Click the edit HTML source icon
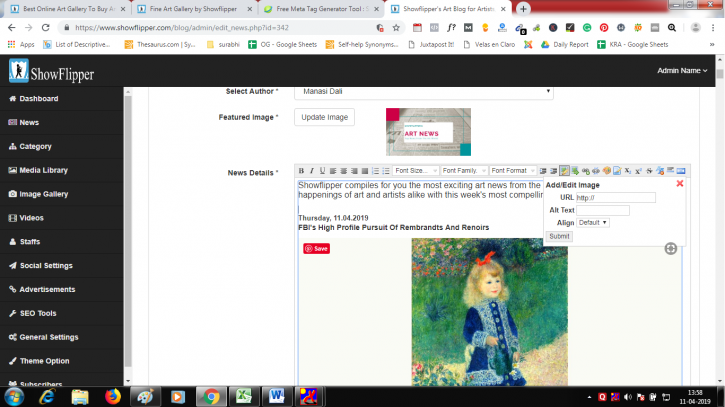Image resolution: width=725 pixels, height=407 pixels. [681, 171]
